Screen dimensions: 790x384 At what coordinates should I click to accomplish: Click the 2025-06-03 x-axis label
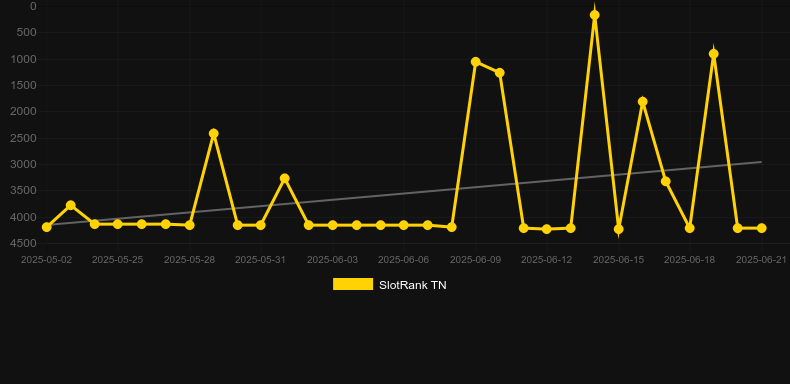tap(333, 260)
